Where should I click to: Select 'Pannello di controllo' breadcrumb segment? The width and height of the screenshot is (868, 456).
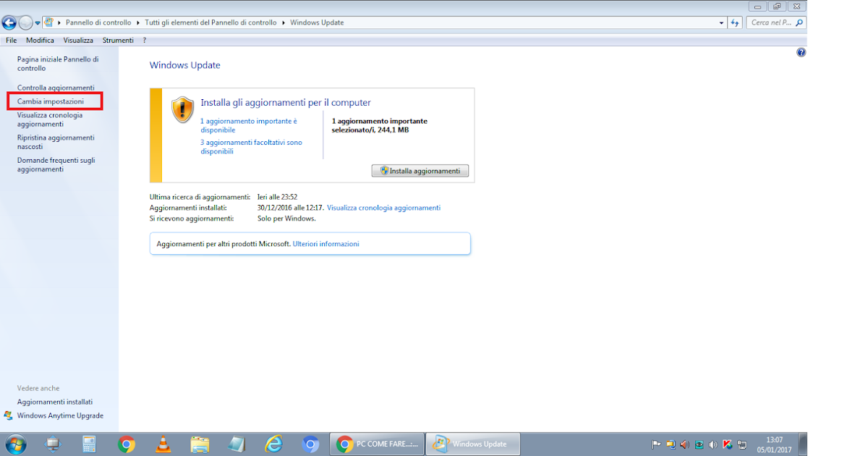pyautogui.click(x=98, y=22)
